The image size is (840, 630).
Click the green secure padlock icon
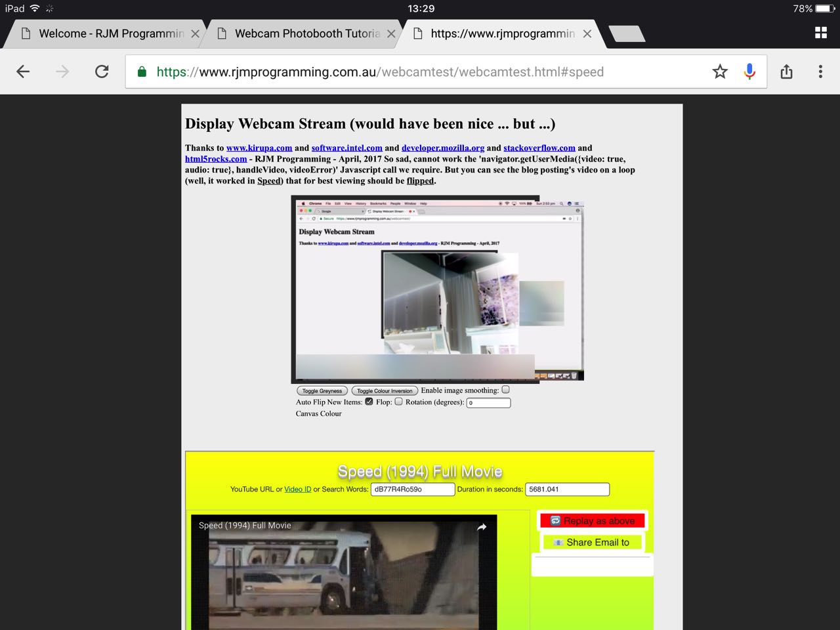[142, 72]
